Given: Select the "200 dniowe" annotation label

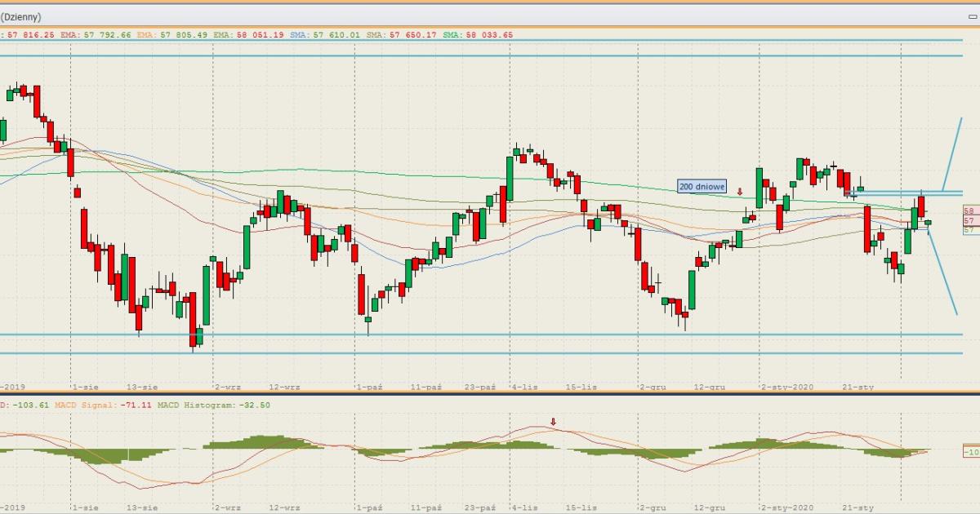Looking at the screenshot, I should [702, 187].
